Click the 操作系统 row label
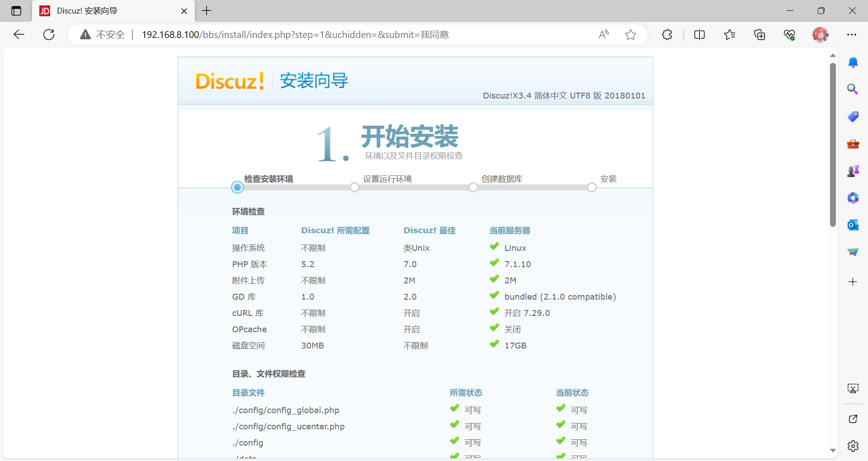 (248, 248)
